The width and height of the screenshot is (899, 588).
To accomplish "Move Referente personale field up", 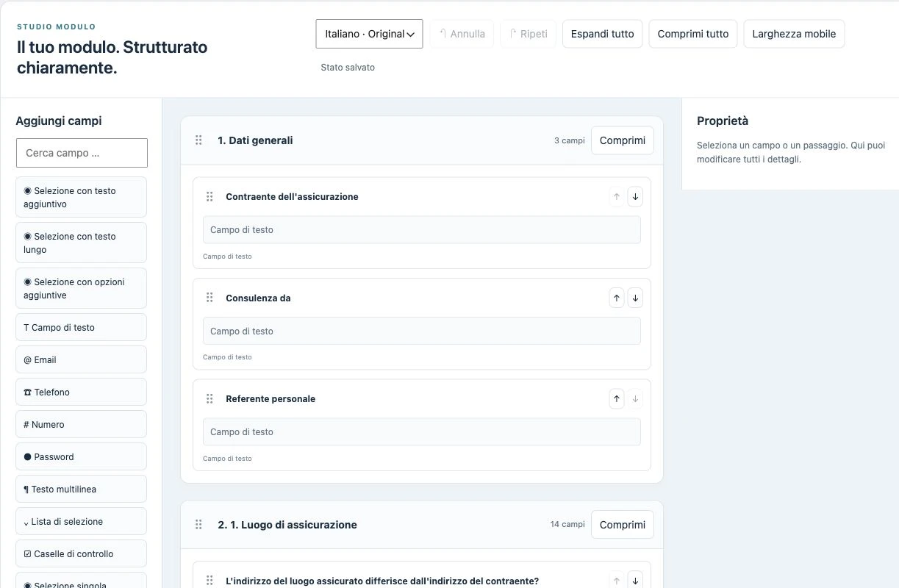I will coord(617,399).
